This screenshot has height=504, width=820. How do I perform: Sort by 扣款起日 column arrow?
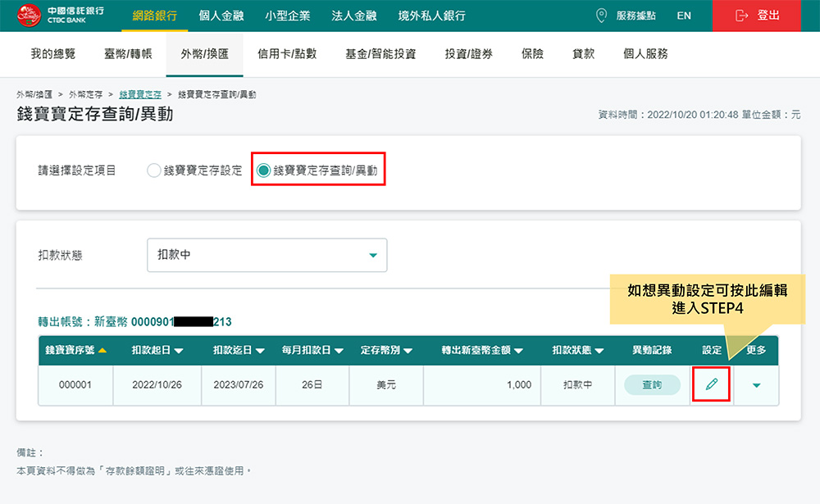[x=178, y=351]
